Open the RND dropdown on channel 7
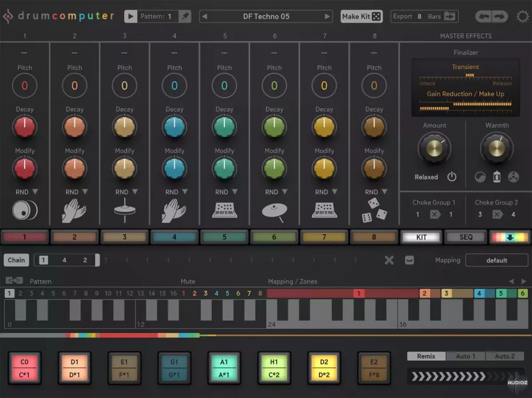This screenshot has height=398, width=532. [327, 192]
